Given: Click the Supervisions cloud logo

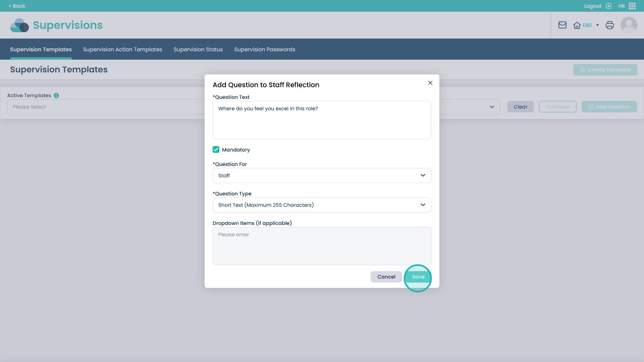Looking at the screenshot, I should click(x=19, y=25).
